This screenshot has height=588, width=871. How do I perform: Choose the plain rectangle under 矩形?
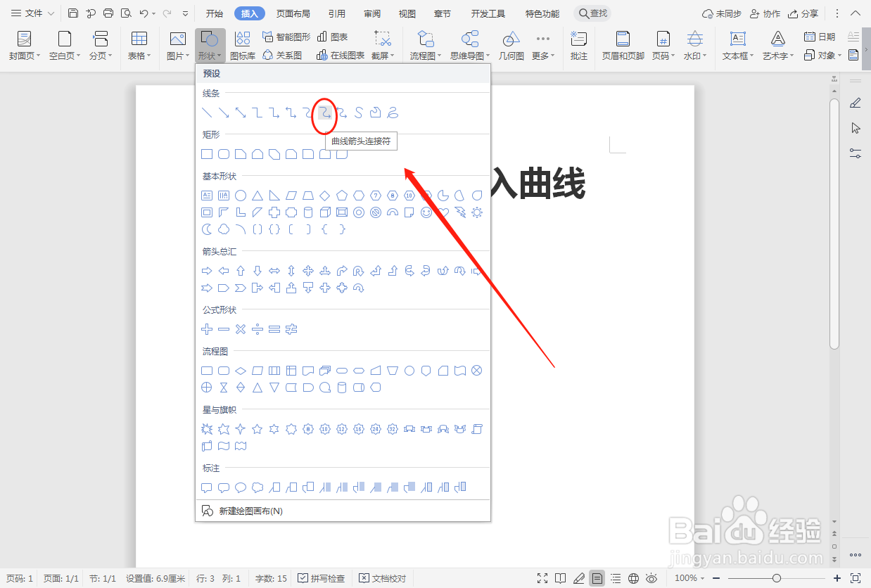207,154
